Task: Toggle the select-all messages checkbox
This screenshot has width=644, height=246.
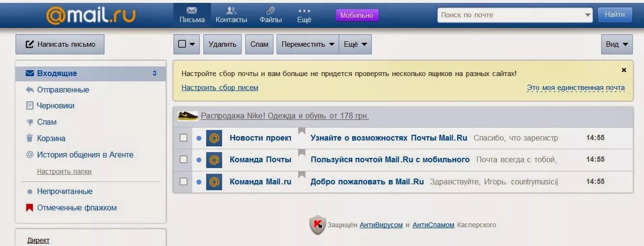Action: [182, 44]
